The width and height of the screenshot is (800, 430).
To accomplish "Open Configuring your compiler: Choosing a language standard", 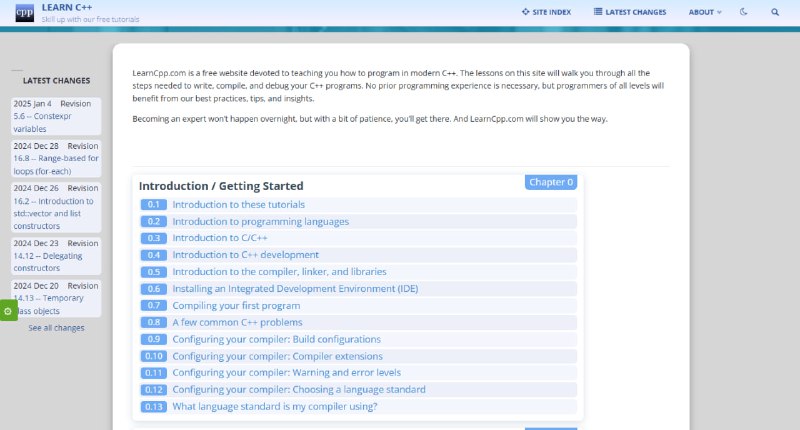I will coord(298,390).
